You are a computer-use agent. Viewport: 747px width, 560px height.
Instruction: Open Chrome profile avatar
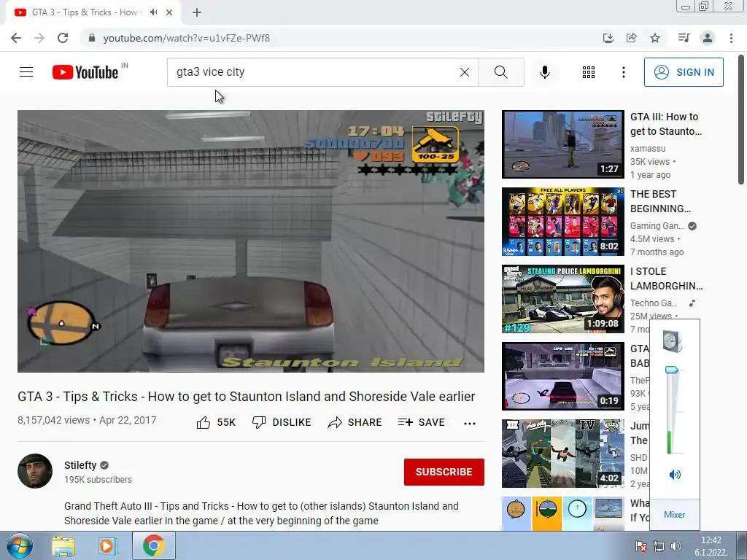point(708,38)
